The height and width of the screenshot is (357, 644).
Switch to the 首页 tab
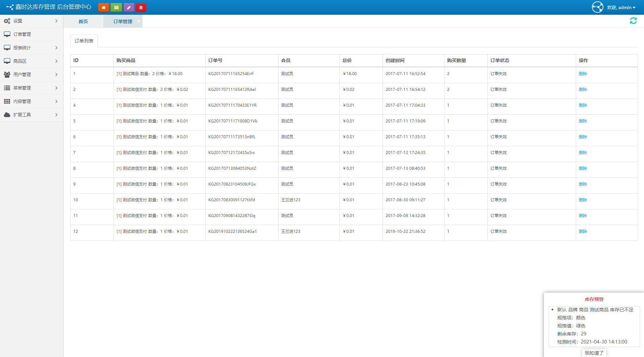[x=83, y=21]
